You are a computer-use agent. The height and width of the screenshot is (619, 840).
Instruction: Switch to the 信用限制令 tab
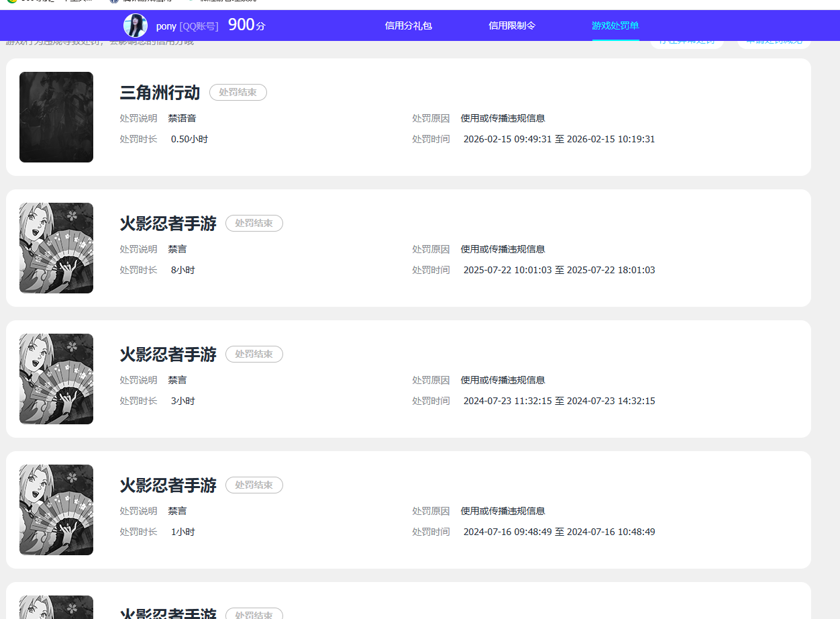512,26
